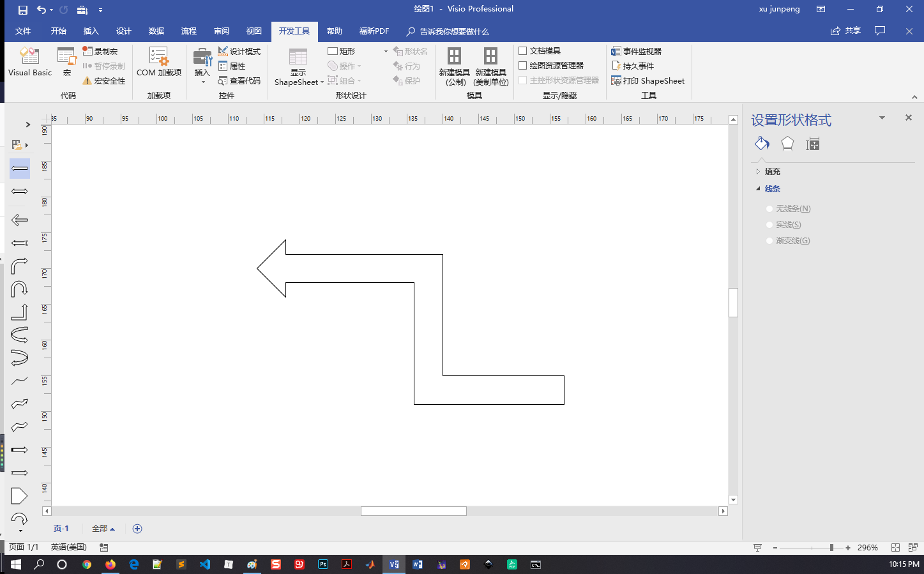This screenshot has height=574, width=924.
Task: Click Print ShapeSheet (打印 ShapeSheet)
Action: point(648,81)
